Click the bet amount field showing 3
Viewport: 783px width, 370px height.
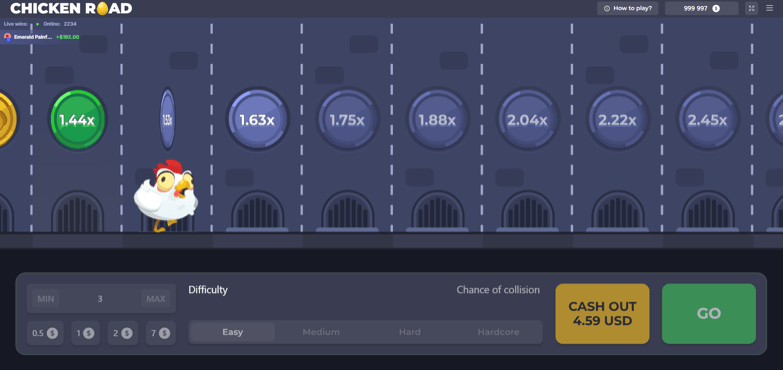(x=100, y=299)
